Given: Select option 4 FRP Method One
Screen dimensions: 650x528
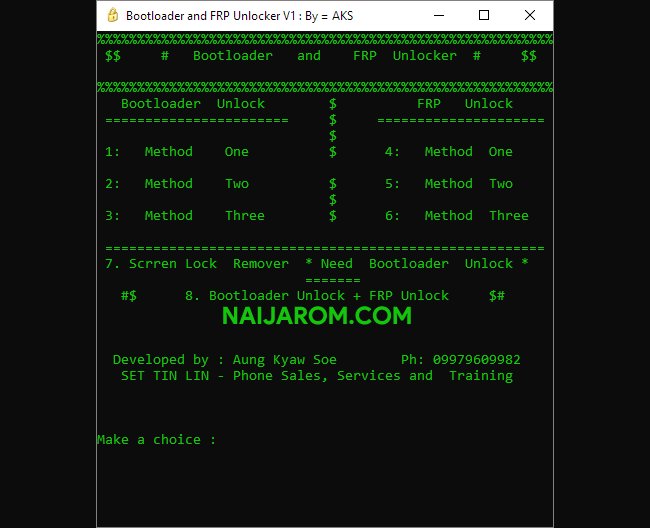Looking at the screenshot, I should [x=449, y=152].
